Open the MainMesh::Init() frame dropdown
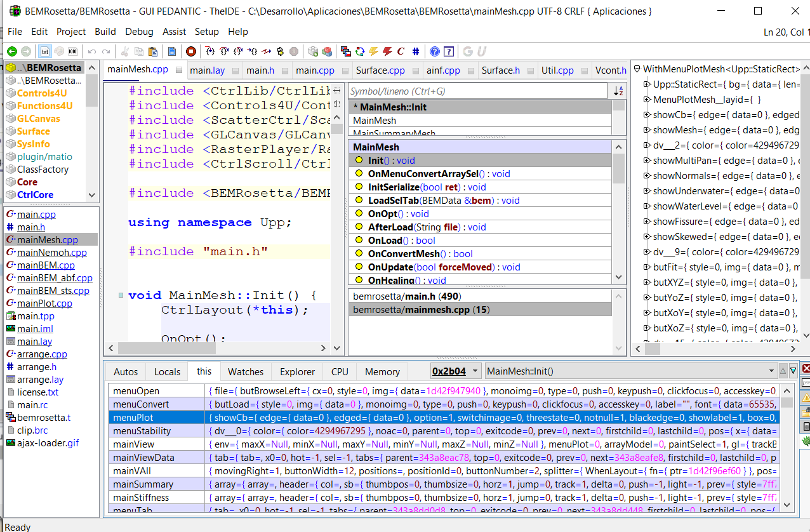 click(x=771, y=371)
